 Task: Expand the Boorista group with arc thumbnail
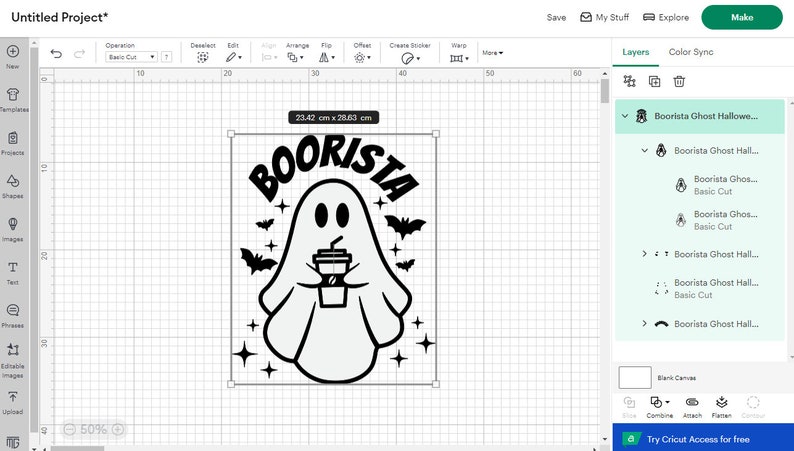click(644, 323)
